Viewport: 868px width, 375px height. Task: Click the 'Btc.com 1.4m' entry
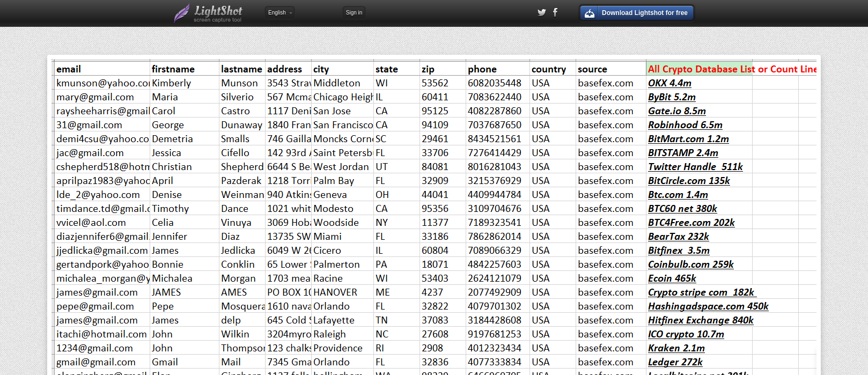point(678,195)
